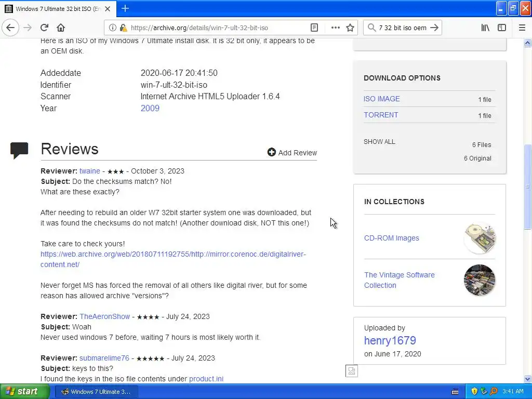
Task: Open the Library icon in toolbar
Action: [x=485, y=28]
